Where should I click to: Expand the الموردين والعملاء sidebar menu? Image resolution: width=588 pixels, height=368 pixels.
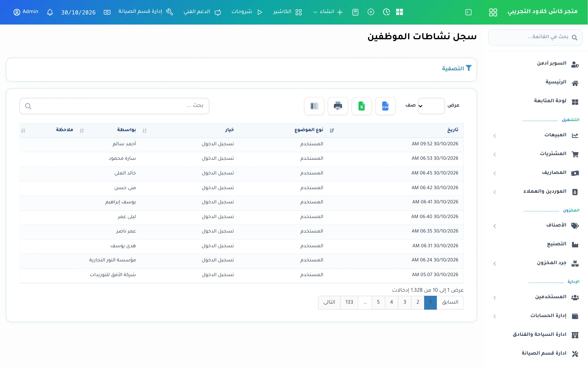(535, 192)
